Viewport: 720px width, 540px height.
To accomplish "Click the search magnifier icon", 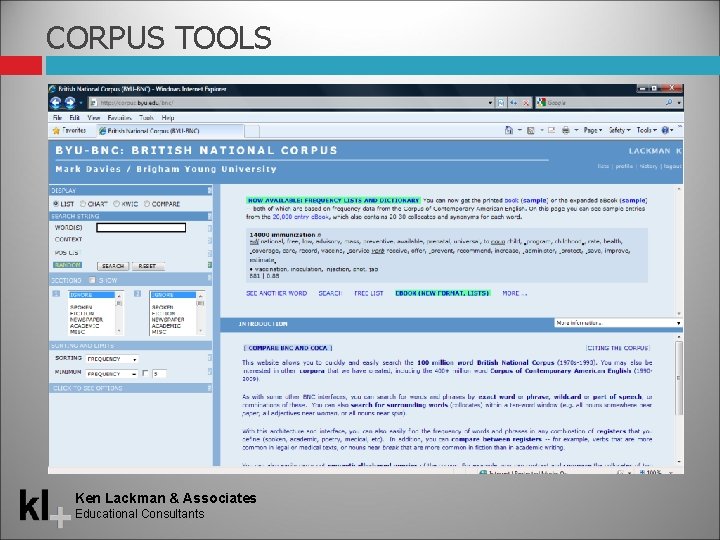I will (x=669, y=103).
